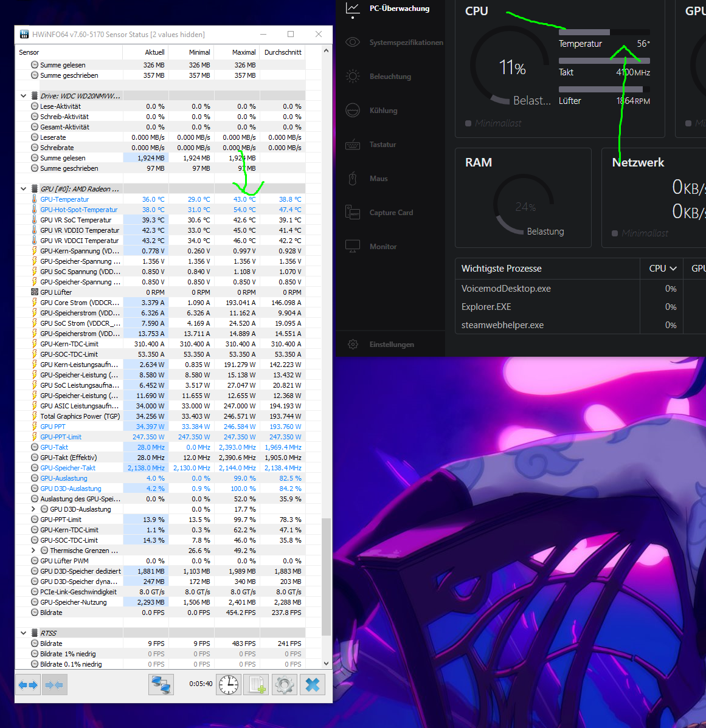The height and width of the screenshot is (728, 706).
Task: Open Systemspezifikationen in sidebar
Action: pos(406,43)
